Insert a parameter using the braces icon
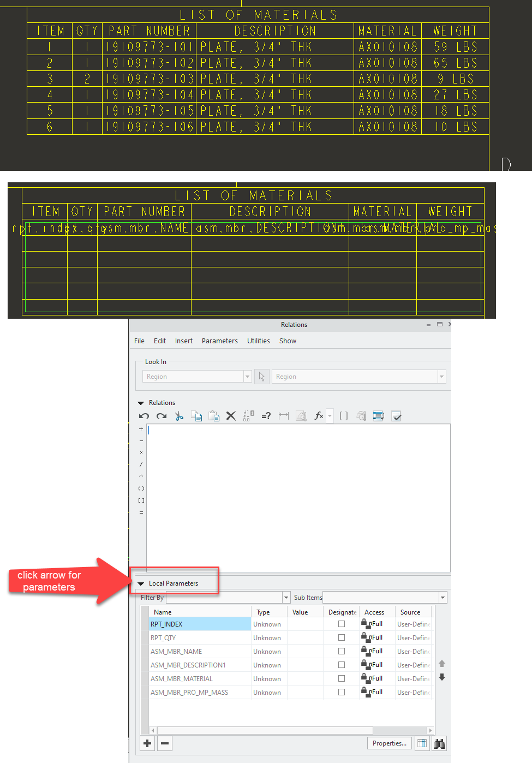The height and width of the screenshot is (763, 532). pyautogui.click(x=343, y=416)
